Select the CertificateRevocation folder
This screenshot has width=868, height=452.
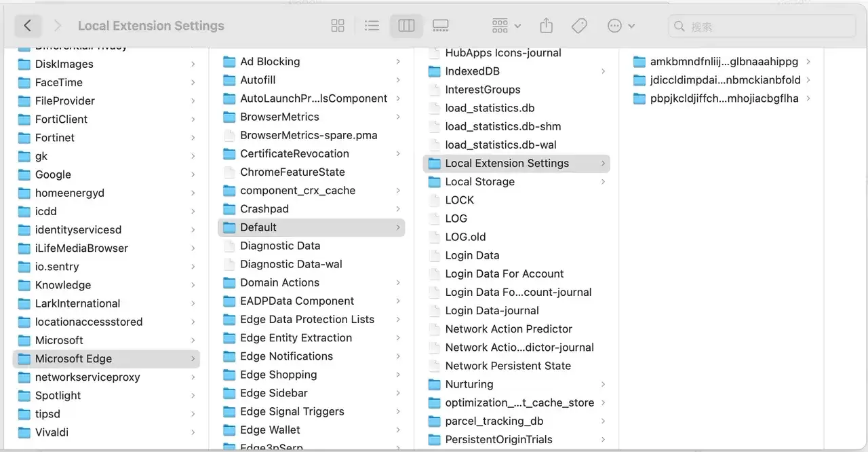pyautogui.click(x=311, y=154)
